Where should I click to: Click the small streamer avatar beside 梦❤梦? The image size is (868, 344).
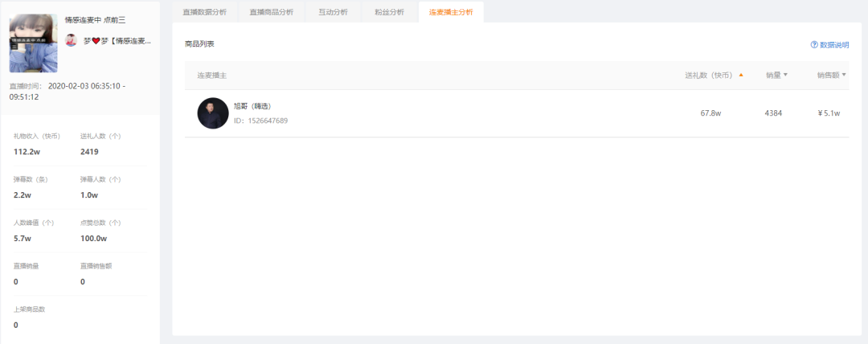point(71,40)
